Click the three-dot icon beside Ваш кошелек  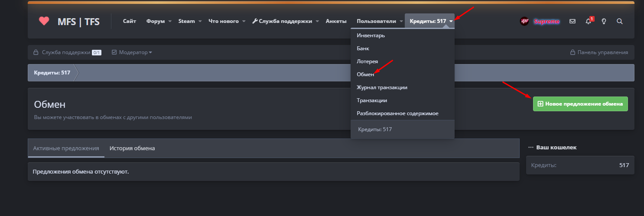(x=530, y=148)
